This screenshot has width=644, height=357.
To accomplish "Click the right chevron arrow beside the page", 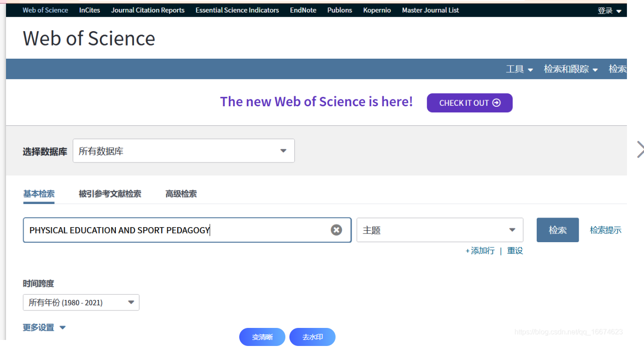I will (x=640, y=149).
